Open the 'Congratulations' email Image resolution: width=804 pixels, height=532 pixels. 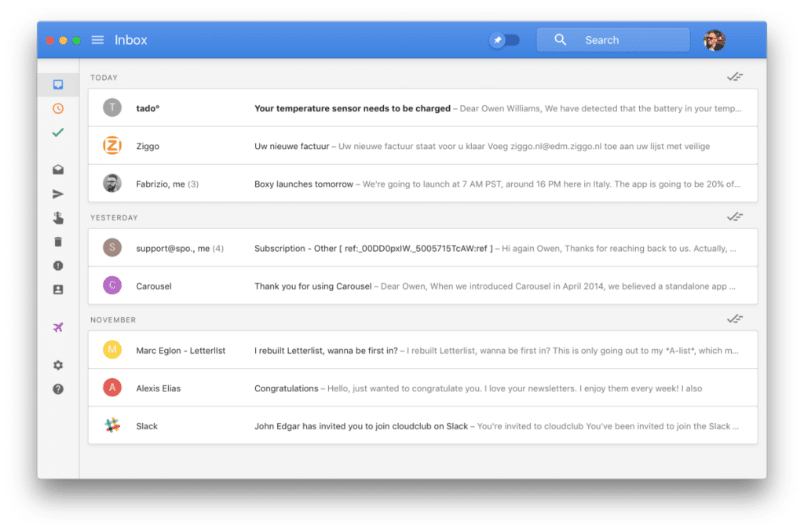click(422, 388)
